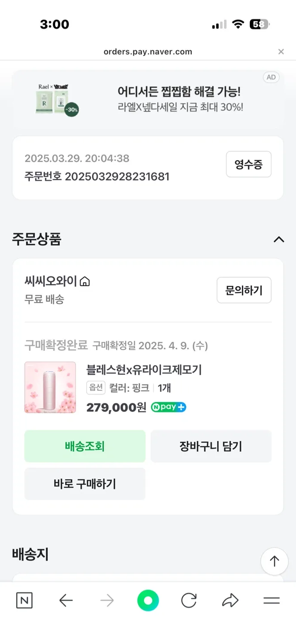Tap the Naver N home icon

point(24,600)
